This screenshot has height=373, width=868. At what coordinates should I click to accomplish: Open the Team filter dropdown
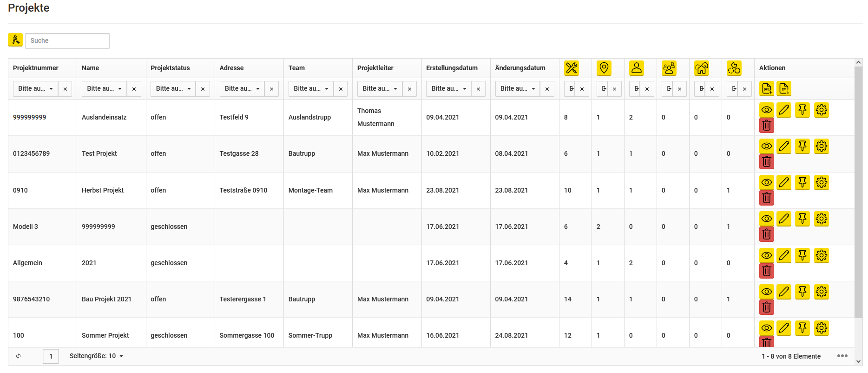[311, 88]
